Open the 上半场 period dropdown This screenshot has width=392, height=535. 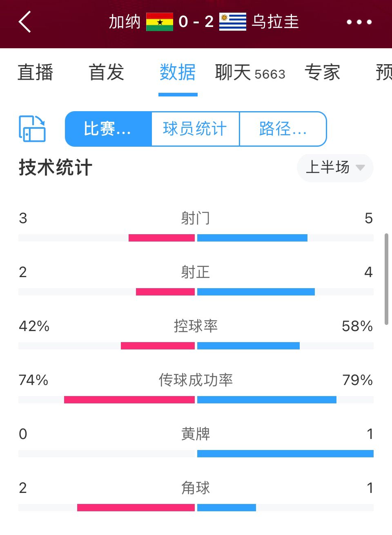(335, 168)
